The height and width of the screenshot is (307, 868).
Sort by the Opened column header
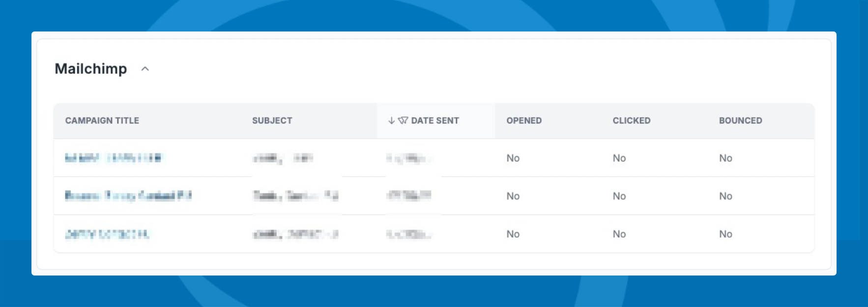(524, 121)
